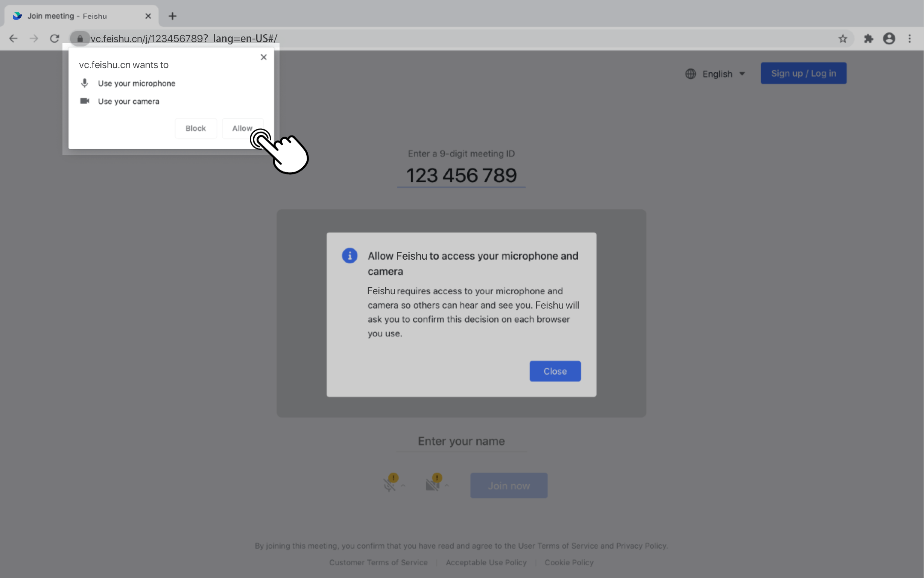Open the browser extensions icon
924x578 pixels.
pyautogui.click(x=868, y=38)
